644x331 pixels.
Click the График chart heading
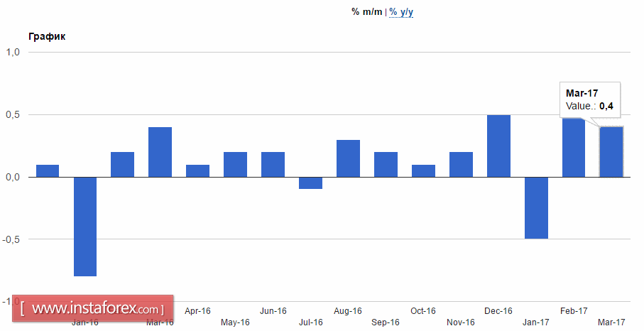pyautogui.click(x=47, y=36)
